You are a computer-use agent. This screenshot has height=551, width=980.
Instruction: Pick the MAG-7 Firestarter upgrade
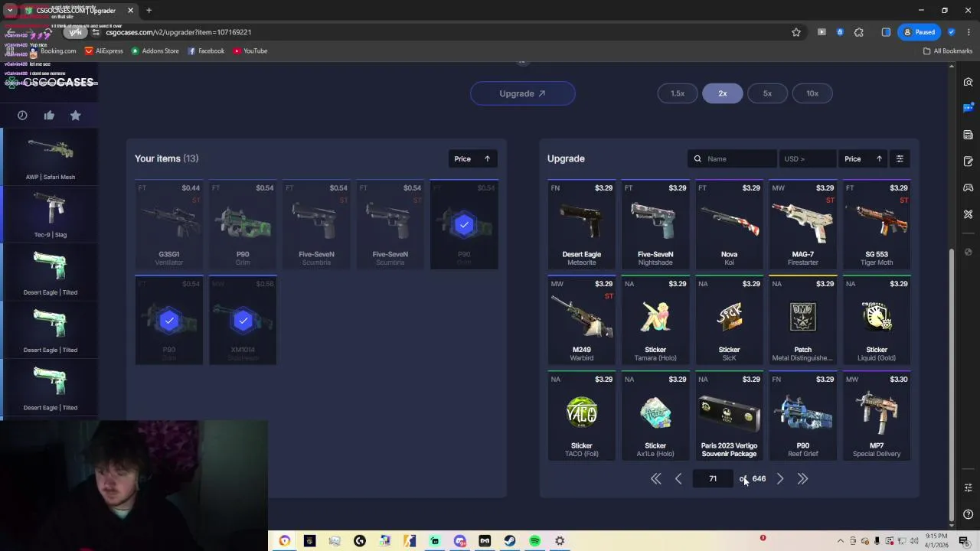coord(802,224)
